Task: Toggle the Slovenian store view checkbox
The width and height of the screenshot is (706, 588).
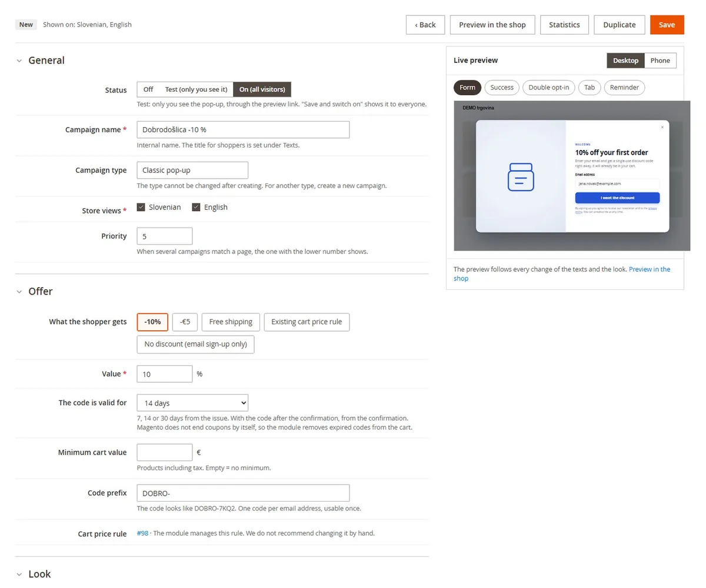Action: [x=141, y=207]
